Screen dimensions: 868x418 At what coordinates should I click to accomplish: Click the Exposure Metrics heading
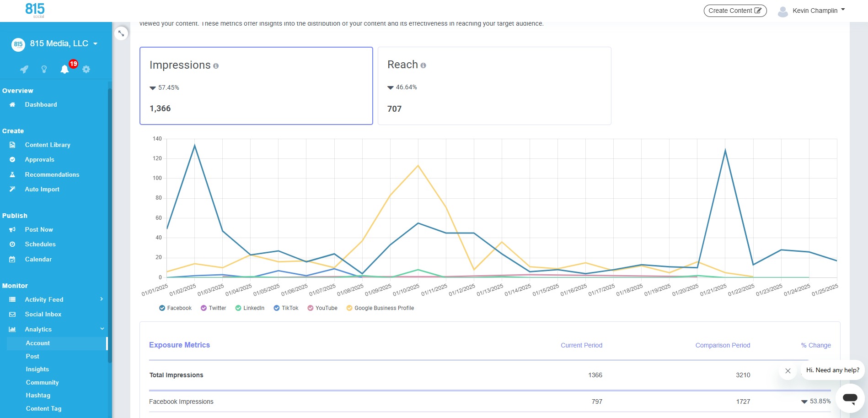pos(179,345)
